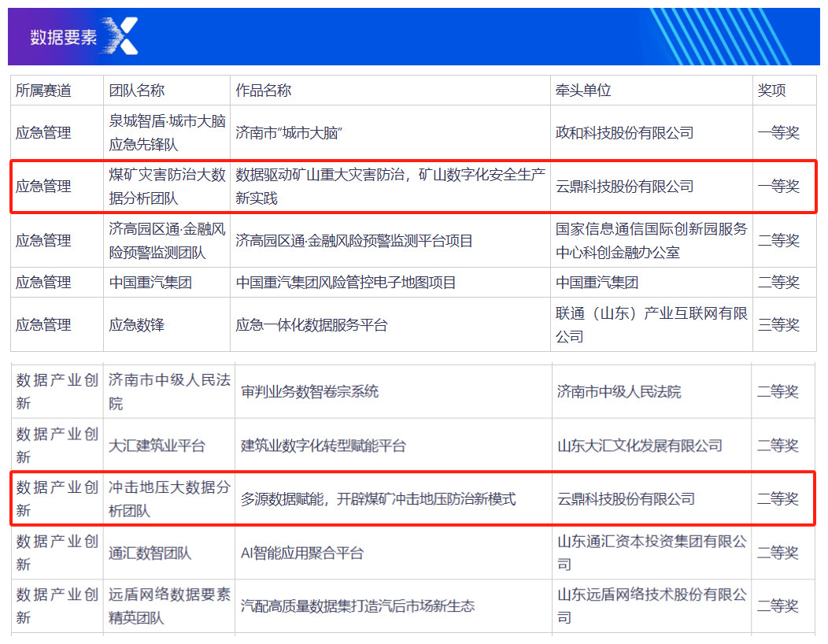828x644 pixels.
Task: Click the 煤矿灾害防治大数据分析团队 team cell
Action: [167, 187]
